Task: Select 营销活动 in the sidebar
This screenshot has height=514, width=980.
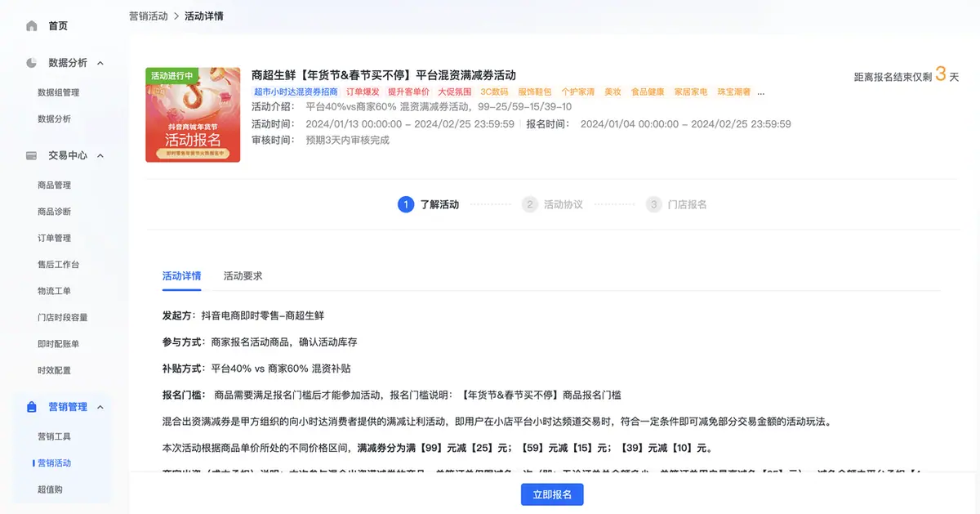Action: tap(54, 463)
